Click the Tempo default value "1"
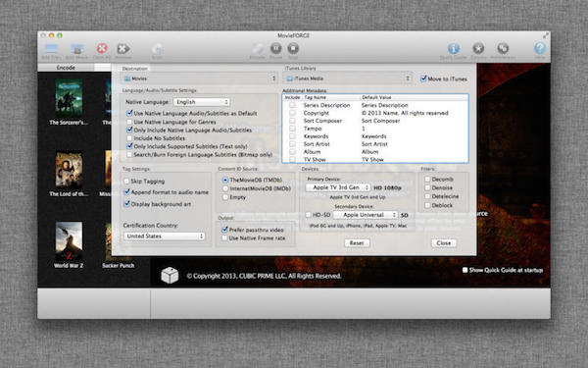588x368 pixels. tap(363, 129)
